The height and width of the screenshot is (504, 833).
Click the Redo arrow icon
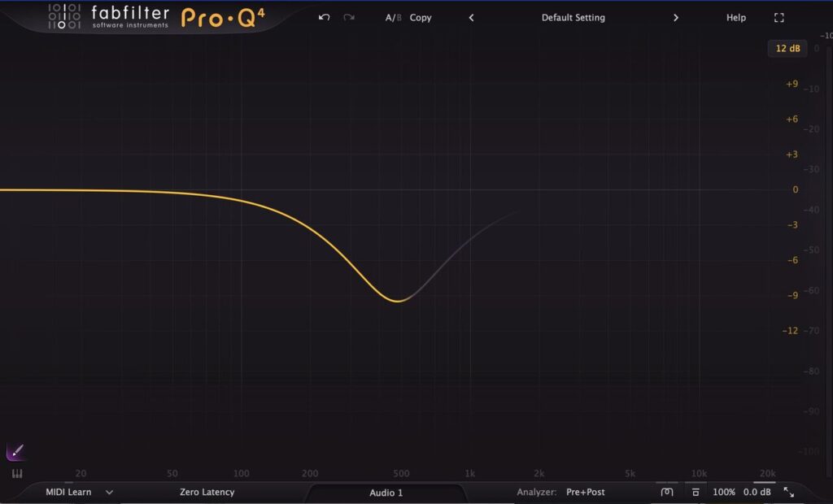point(348,18)
